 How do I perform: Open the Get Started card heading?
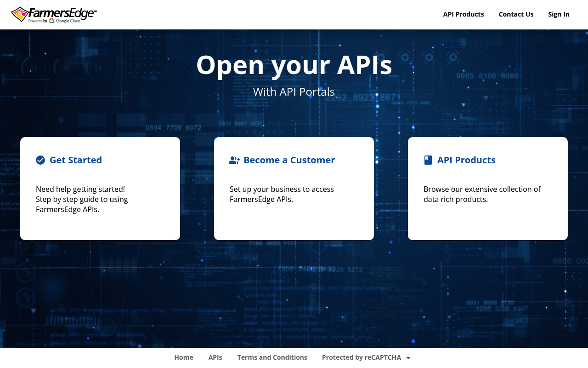click(76, 160)
